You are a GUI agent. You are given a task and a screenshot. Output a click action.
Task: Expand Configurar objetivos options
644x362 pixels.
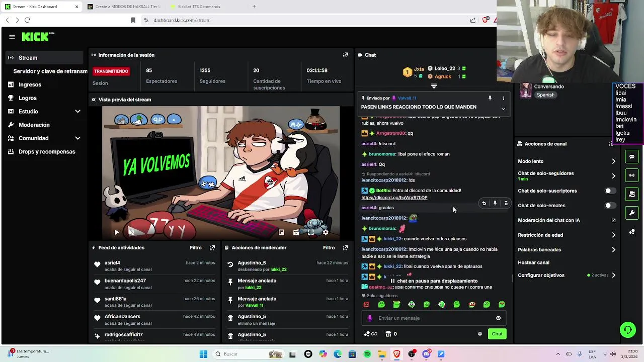[613, 275]
